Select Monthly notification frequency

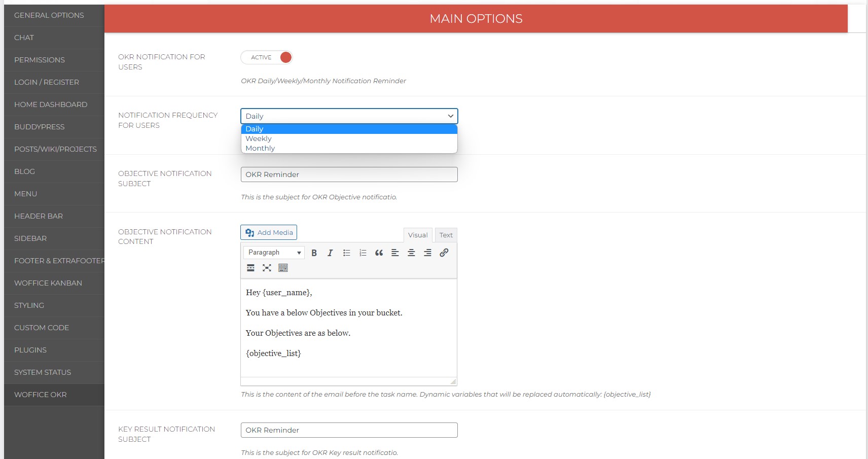pos(260,148)
